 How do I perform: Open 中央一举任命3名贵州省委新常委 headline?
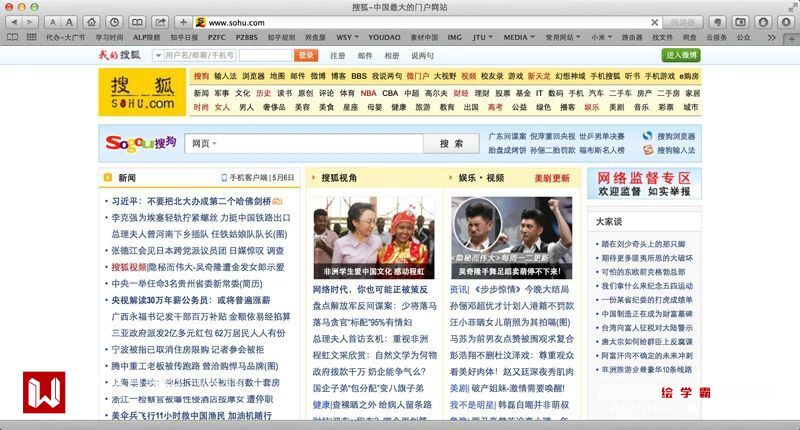pos(187,284)
